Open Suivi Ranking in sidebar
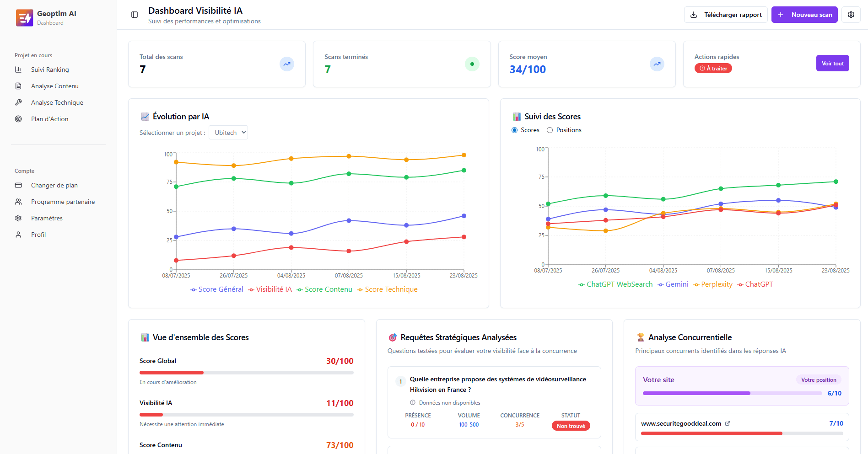This screenshot has width=868, height=454. (50, 69)
